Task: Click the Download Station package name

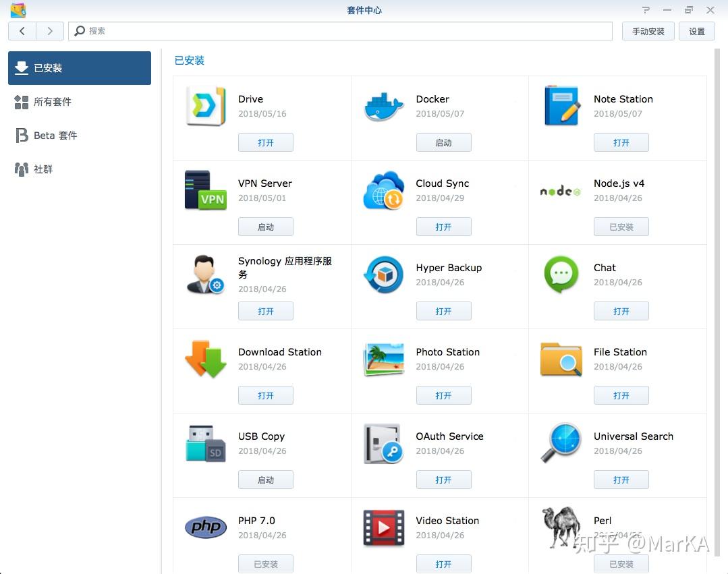Action: [280, 352]
